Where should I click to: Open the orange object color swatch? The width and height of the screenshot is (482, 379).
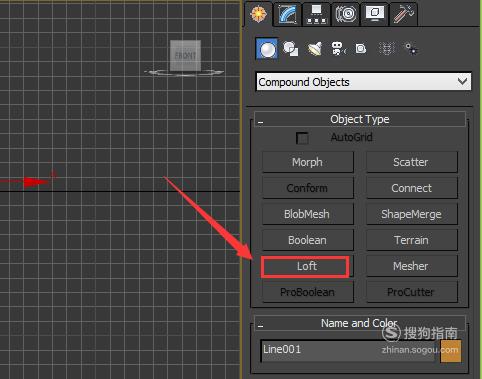click(x=451, y=351)
